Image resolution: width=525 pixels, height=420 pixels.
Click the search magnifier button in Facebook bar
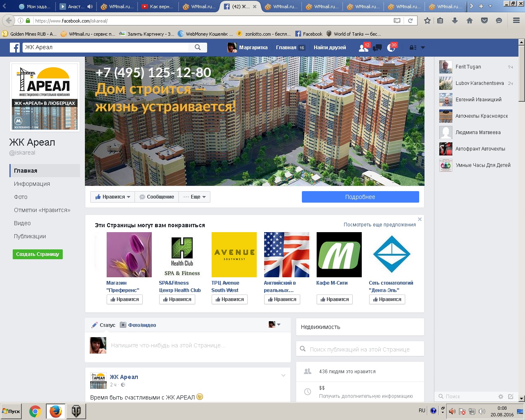(198, 48)
